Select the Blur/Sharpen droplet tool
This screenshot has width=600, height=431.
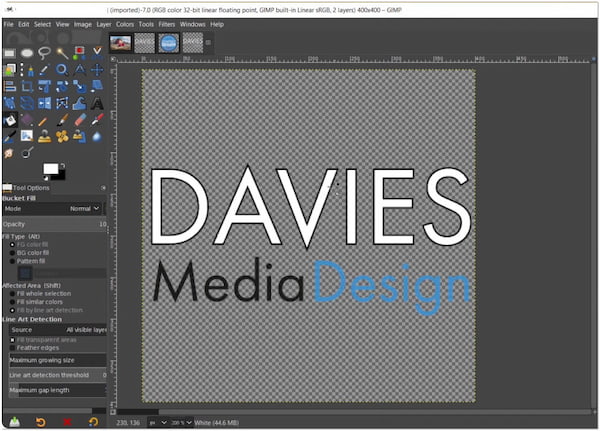pyautogui.click(x=97, y=137)
